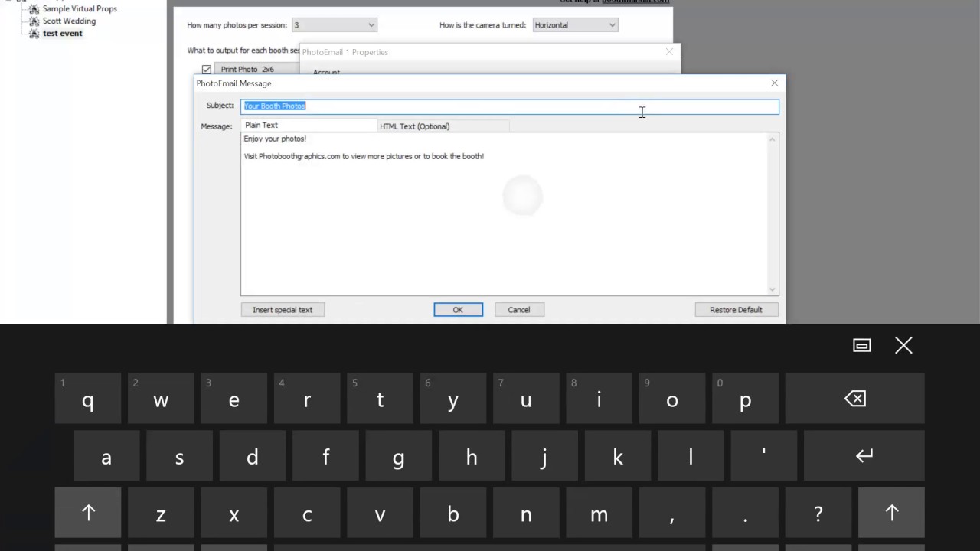Tap the v key
This screenshot has width=980, height=551.
point(381,514)
